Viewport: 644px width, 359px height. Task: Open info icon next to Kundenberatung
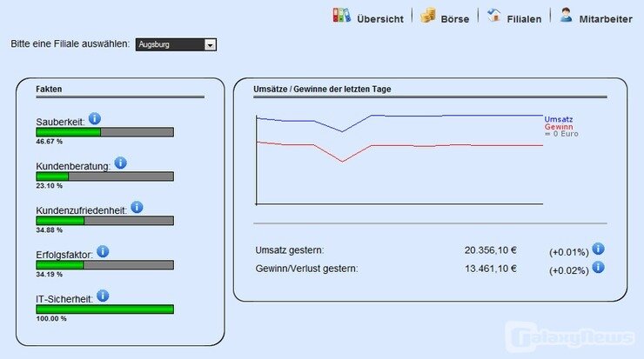click(x=120, y=163)
